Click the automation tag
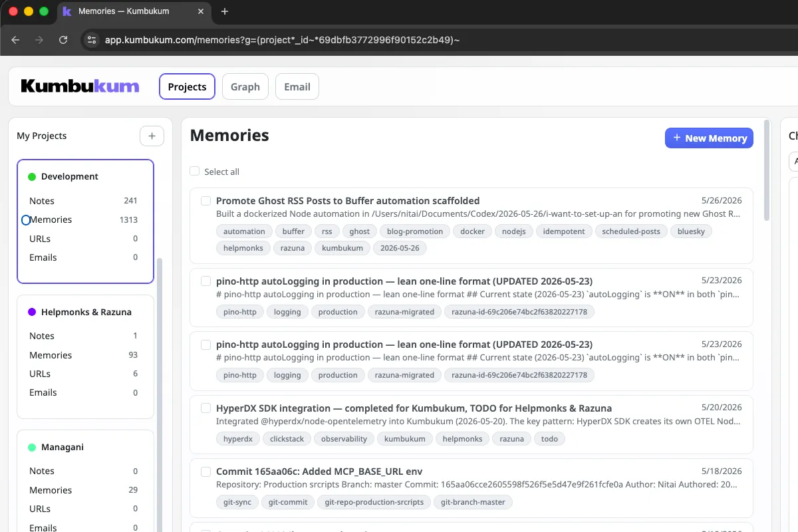The width and height of the screenshot is (798, 532). 244,231
